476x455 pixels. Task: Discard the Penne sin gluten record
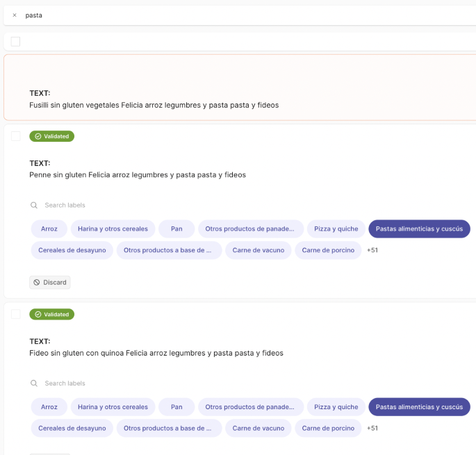tap(50, 282)
